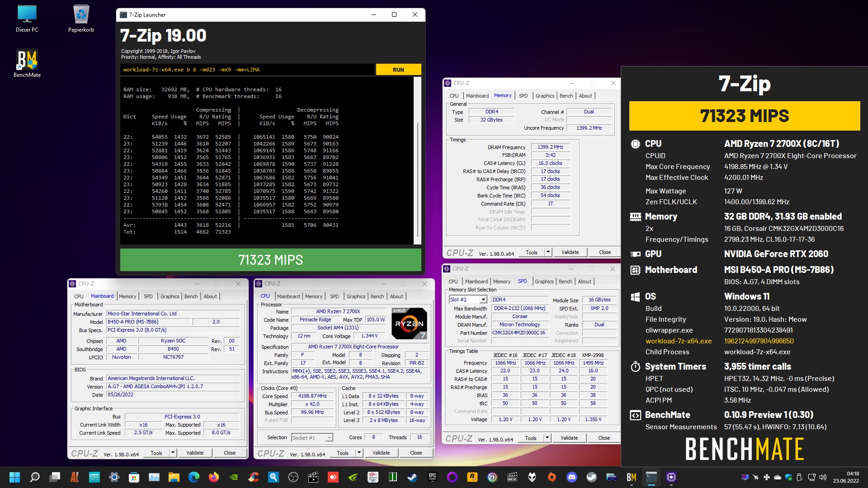Open Slot #2 dropdown in CPU-Z SPD
The image size is (868, 488).
tap(483, 300)
